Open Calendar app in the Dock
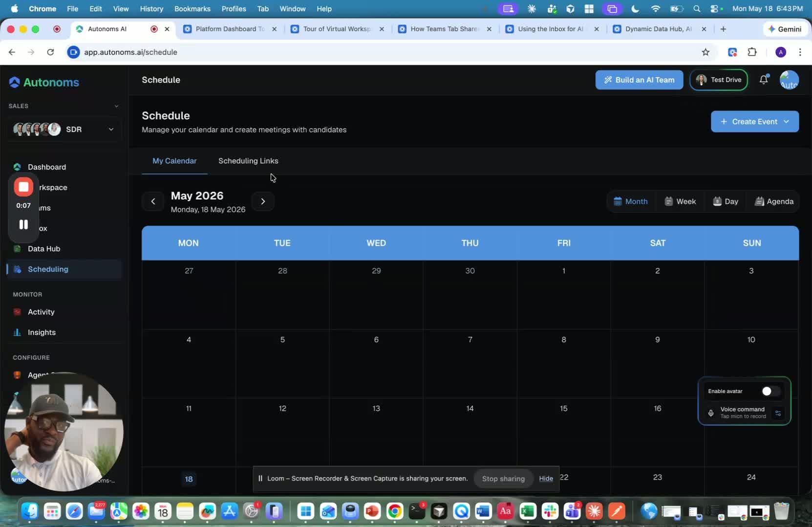 163,511
